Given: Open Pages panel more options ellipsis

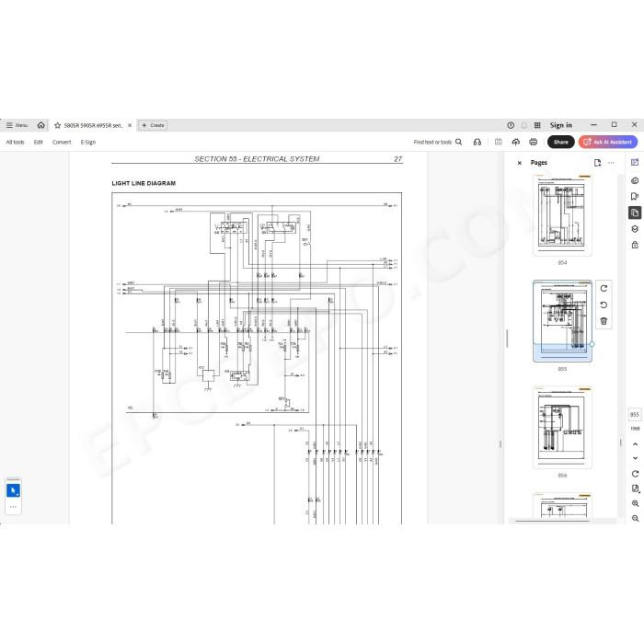Looking at the screenshot, I should pos(611,163).
